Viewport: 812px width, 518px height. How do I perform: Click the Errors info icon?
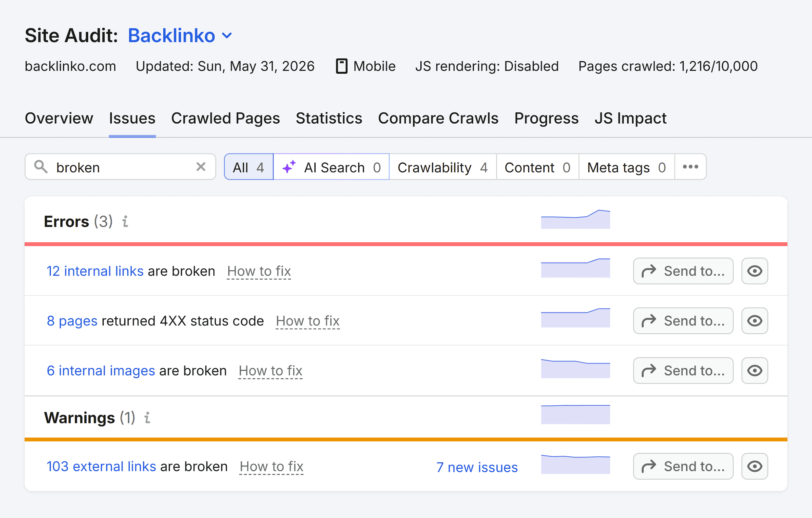125,221
